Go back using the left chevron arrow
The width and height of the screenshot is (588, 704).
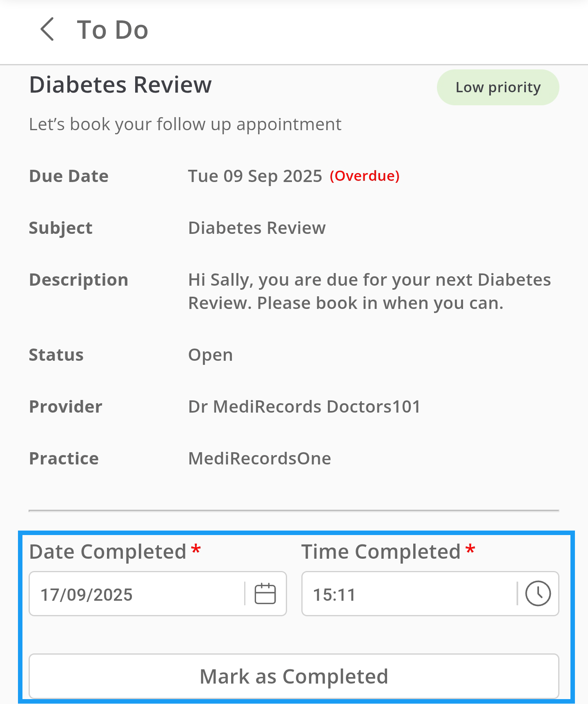47,29
